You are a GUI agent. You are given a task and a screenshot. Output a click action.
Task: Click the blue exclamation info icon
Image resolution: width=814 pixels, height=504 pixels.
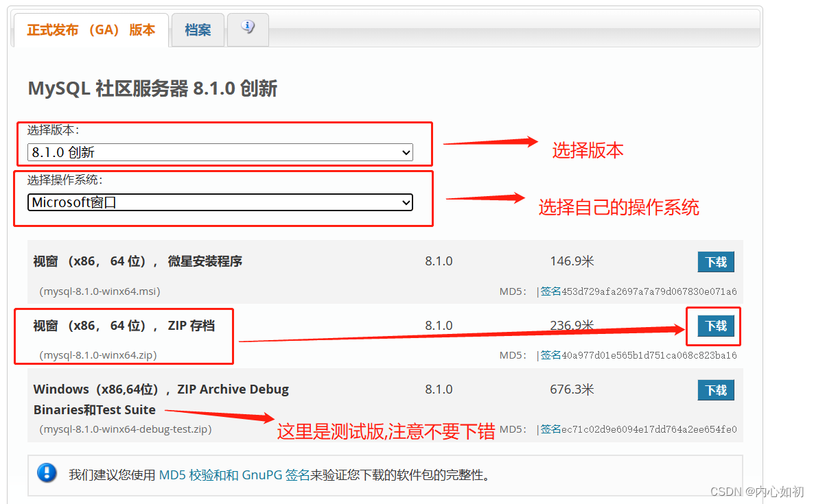coord(47,473)
